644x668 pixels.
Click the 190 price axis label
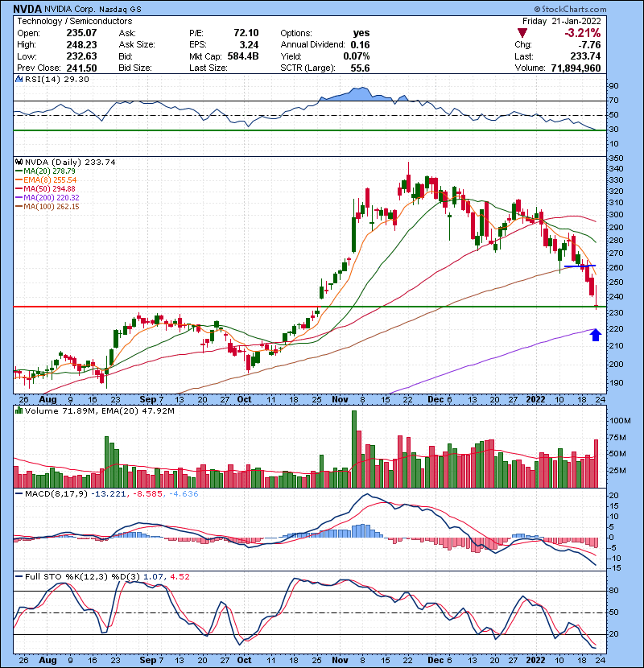click(617, 382)
